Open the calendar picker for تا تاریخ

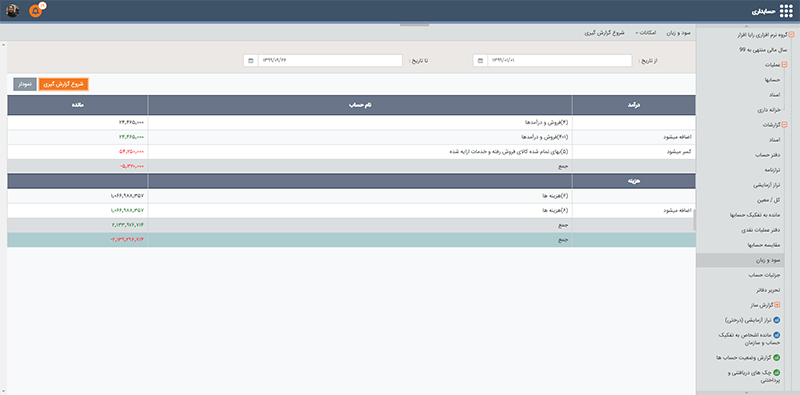(251, 60)
